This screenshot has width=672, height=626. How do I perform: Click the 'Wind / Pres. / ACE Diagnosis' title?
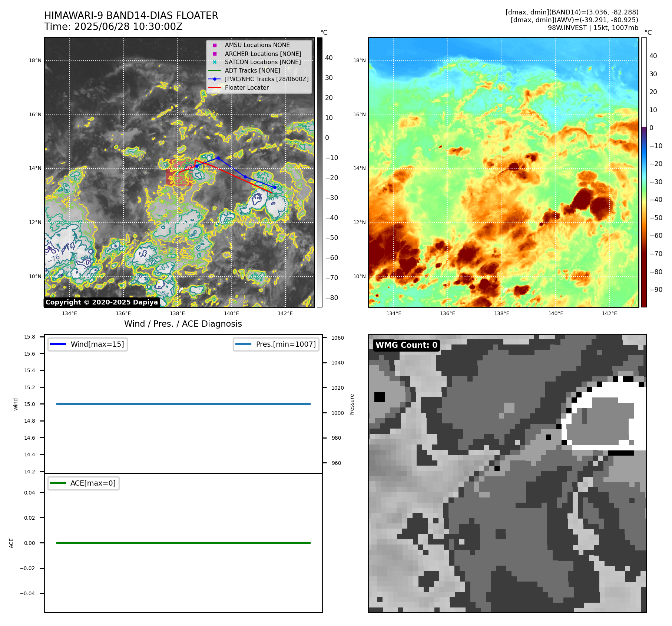(x=183, y=324)
